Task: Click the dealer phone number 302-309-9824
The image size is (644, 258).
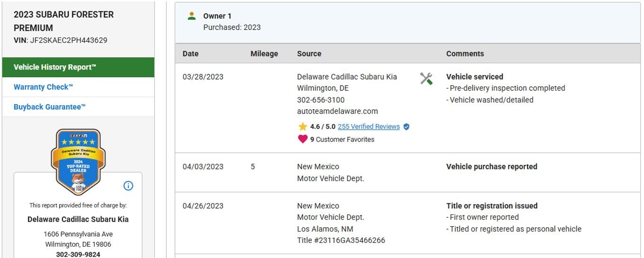Action: pos(78,255)
